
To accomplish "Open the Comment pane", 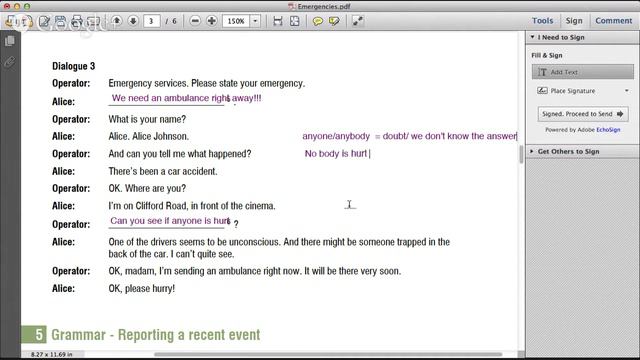I will click(x=613, y=20).
